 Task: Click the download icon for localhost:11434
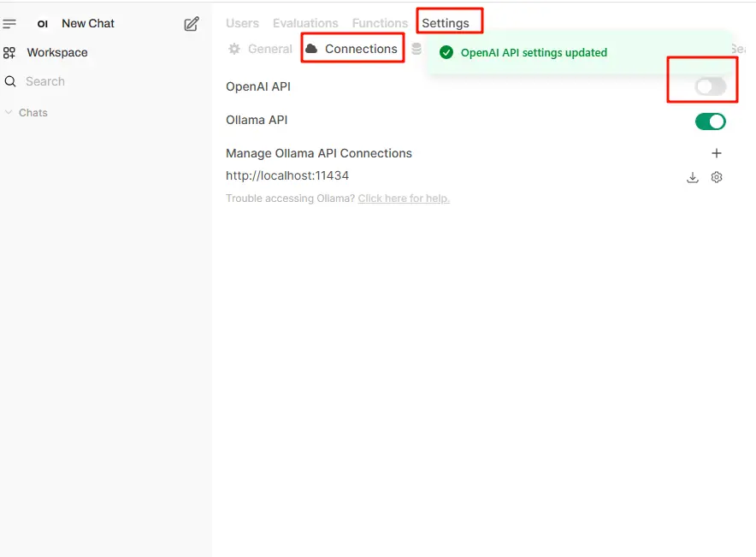pyautogui.click(x=693, y=177)
